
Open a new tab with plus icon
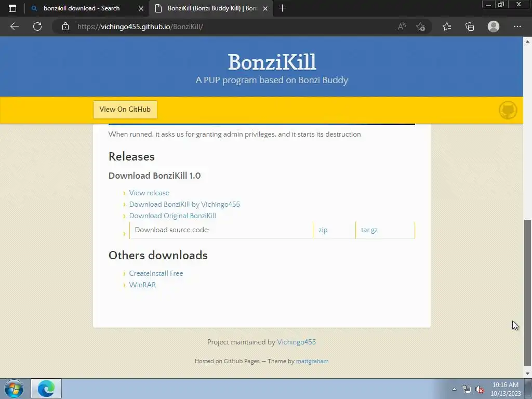[x=282, y=8]
